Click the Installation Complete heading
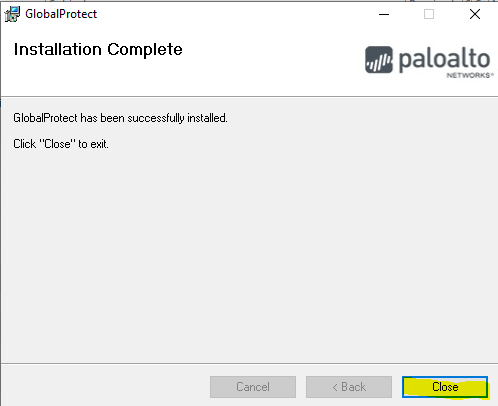 (98, 49)
